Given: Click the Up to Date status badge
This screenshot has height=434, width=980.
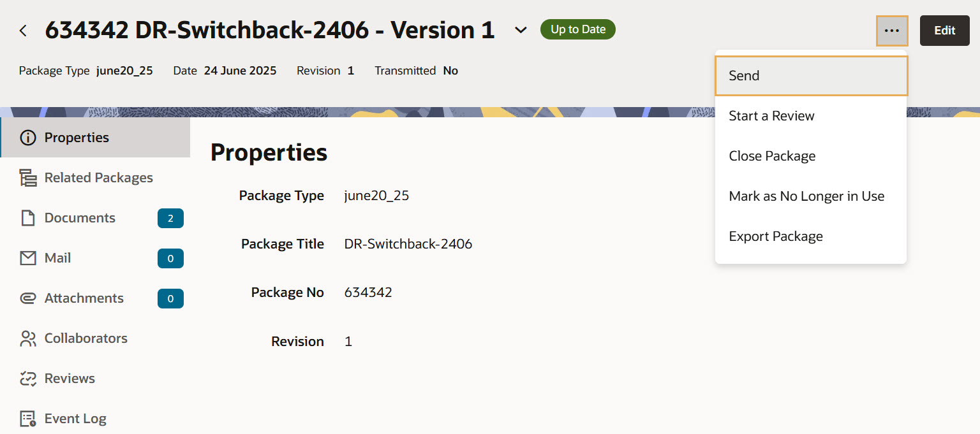Looking at the screenshot, I should [x=577, y=29].
